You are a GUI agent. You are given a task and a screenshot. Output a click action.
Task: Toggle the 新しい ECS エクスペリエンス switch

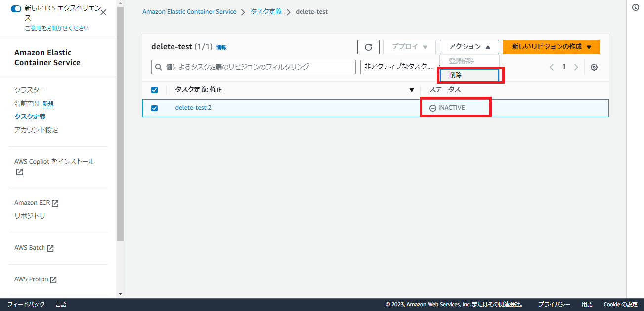pyautogui.click(x=16, y=8)
